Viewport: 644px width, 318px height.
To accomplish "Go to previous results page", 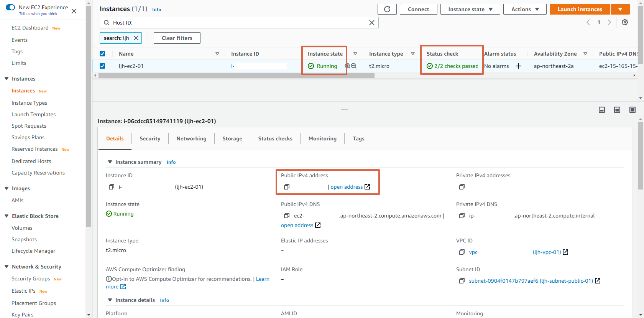I will point(588,22).
